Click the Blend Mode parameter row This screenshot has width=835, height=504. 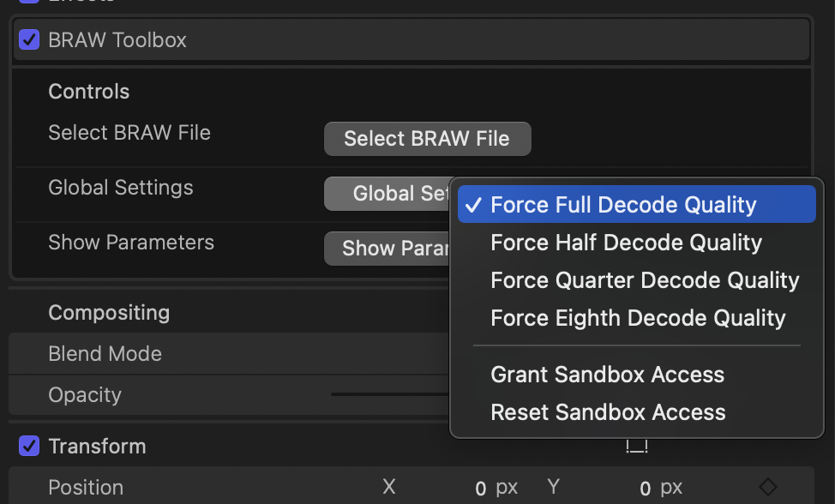point(105,354)
